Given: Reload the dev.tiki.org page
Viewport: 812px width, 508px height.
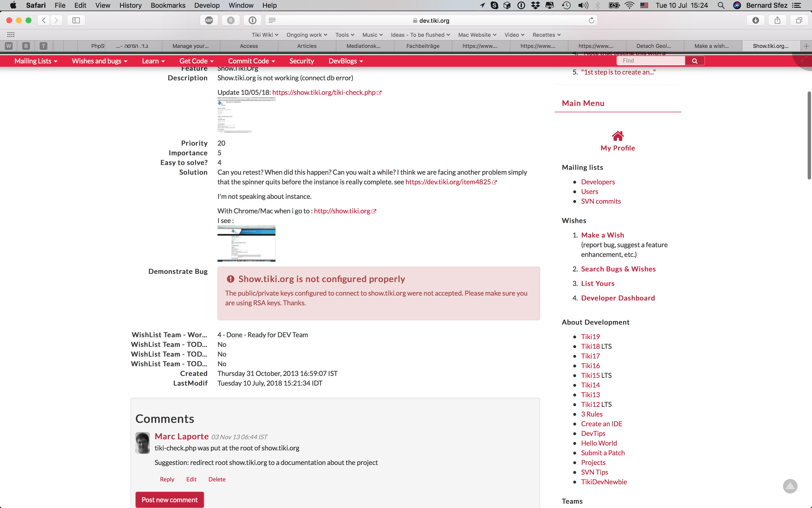Looking at the screenshot, I should click(592, 21).
